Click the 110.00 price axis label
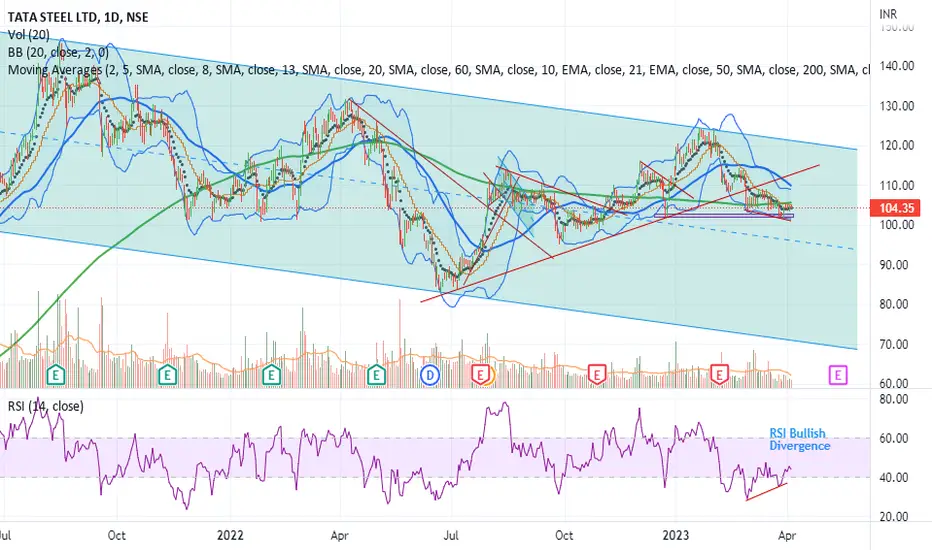 (x=896, y=185)
